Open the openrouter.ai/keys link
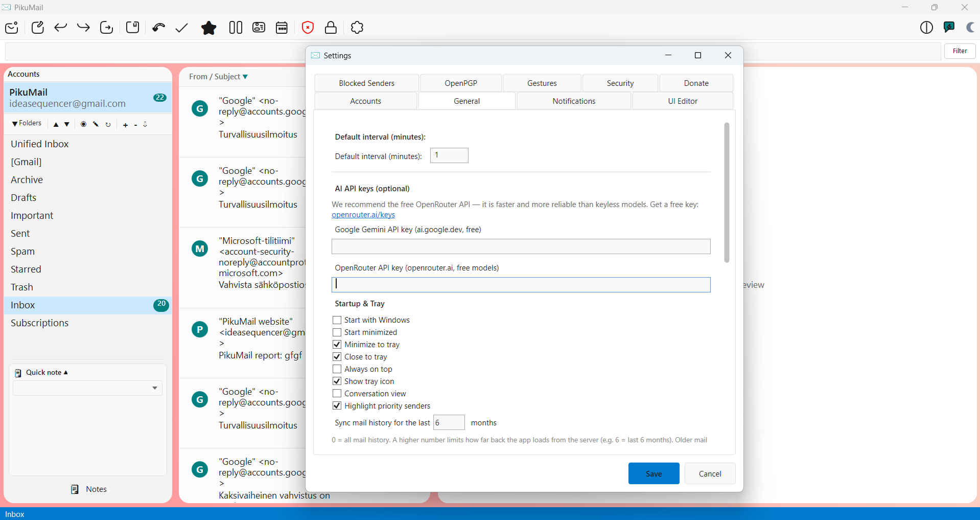This screenshot has width=980, height=520. point(363,215)
